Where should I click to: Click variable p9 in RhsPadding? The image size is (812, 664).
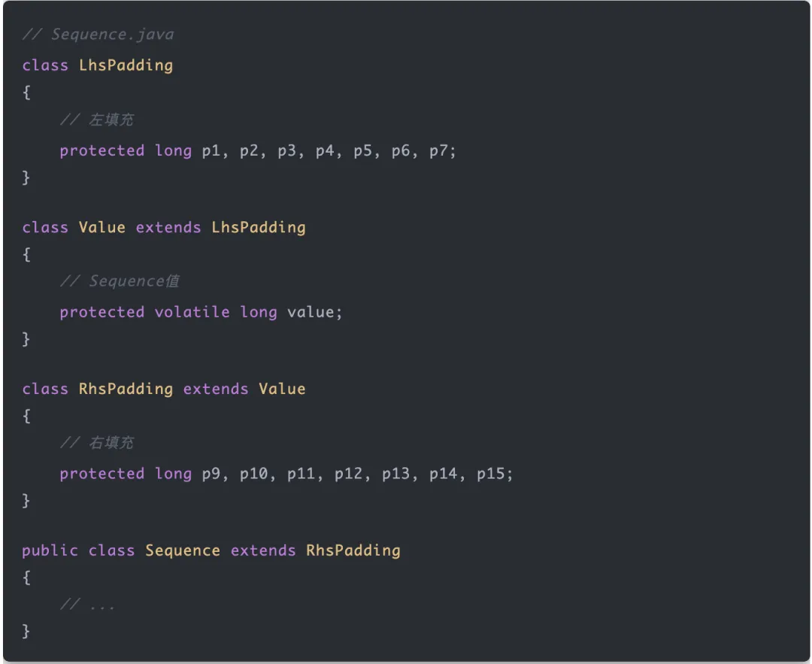click(x=211, y=474)
